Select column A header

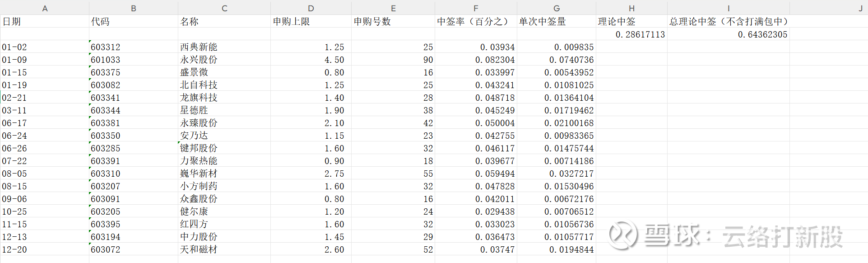coord(45,8)
